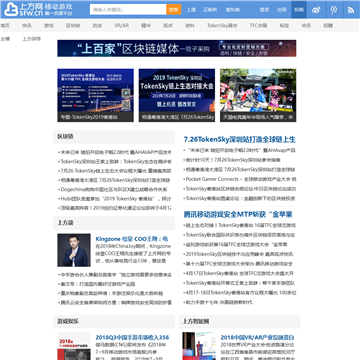Open the Pinterest-style P icon in header
360x360 pixels.
(333, 10)
